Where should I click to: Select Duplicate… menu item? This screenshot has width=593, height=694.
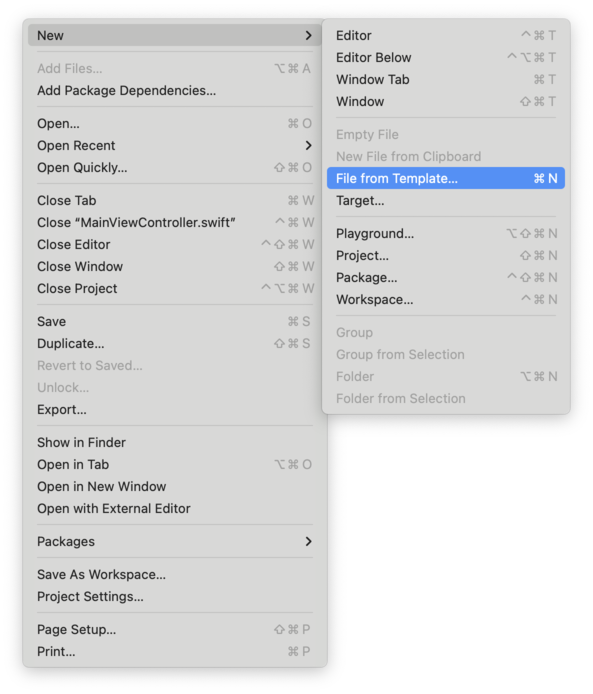point(175,343)
